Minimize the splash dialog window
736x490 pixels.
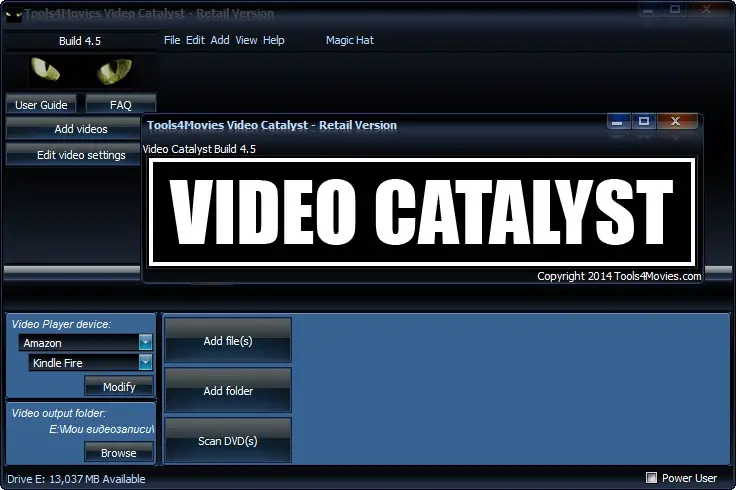[x=618, y=122]
